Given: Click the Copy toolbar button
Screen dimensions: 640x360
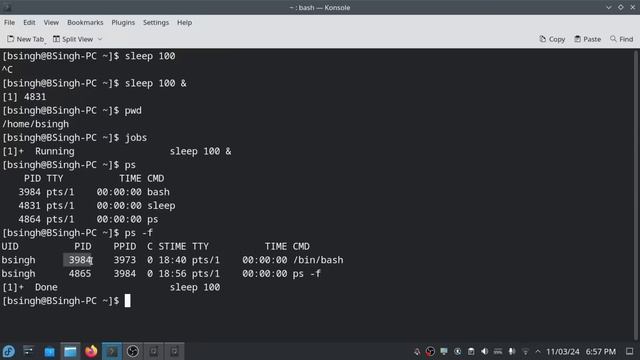Looking at the screenshot, I should pyautogui.click(x=552, y=39).
